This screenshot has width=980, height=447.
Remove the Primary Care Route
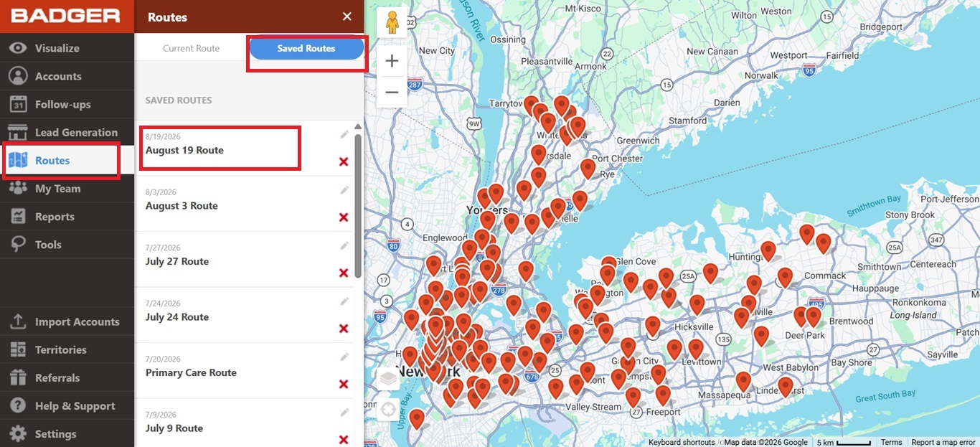point(344,385)
